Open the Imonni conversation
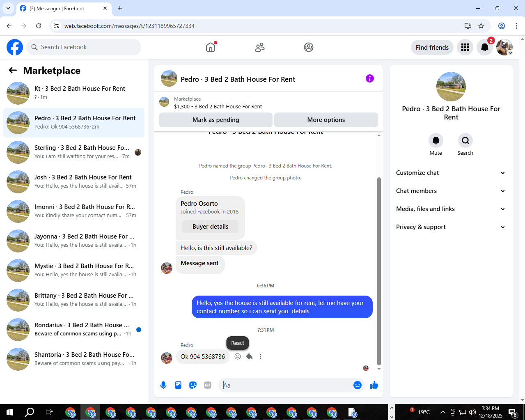This screenshot has width=525, height=420. pyautogui.click(x=74, y=211)
